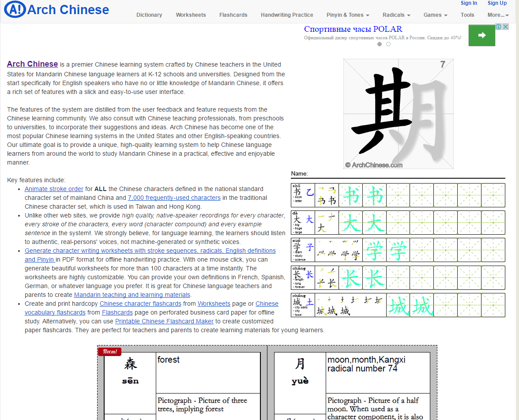Click the Sign In link
519x420 pixels.
click(469, 3)
